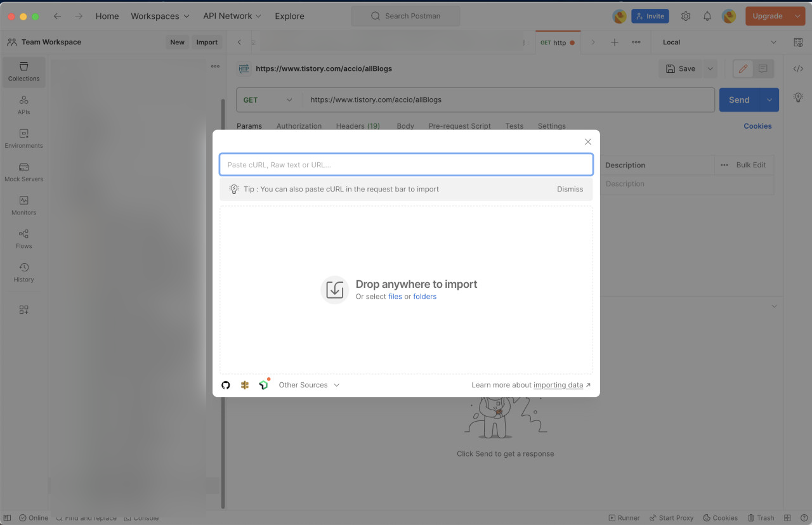Expand Other Sources dropdown

pyautogui.click(x=309, y=385)
